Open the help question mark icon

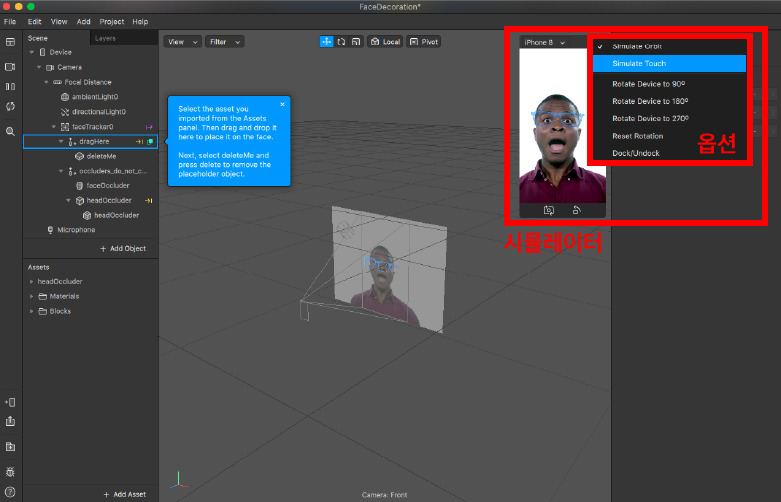click(x=10, y=492)
